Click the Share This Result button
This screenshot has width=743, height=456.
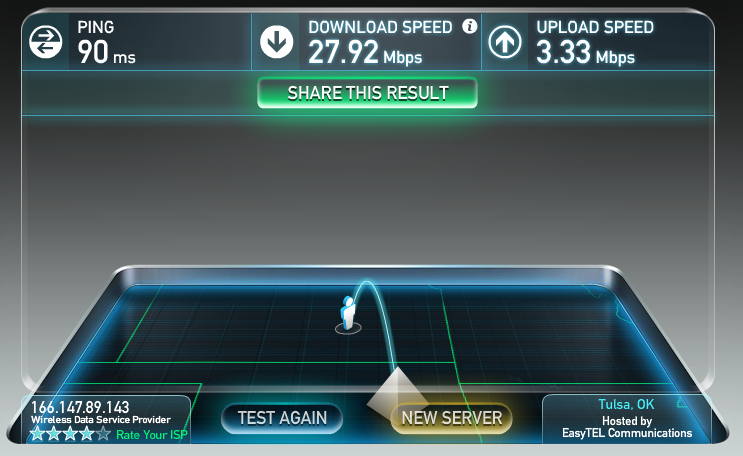(x=367, y=93)
